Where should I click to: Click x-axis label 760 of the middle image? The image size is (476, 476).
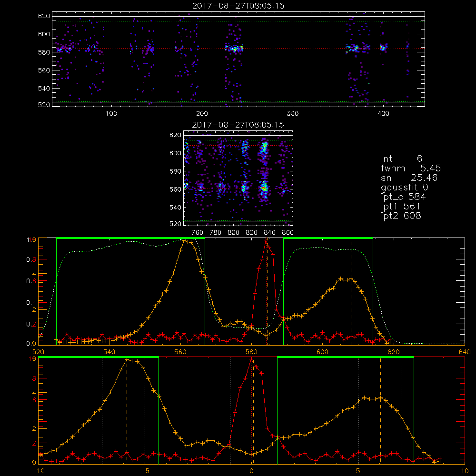tap(198, 233)
